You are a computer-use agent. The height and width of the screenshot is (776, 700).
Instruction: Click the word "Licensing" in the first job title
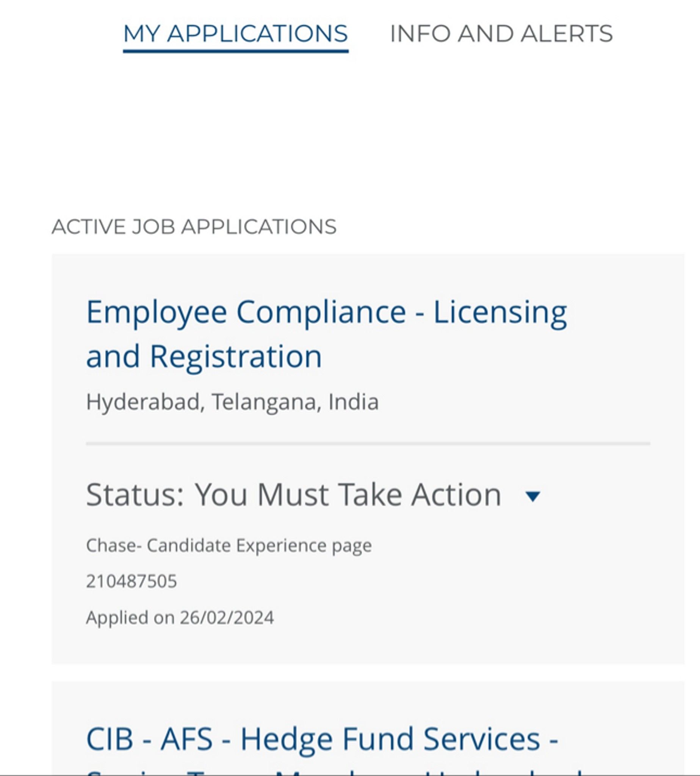coord(500,312)
